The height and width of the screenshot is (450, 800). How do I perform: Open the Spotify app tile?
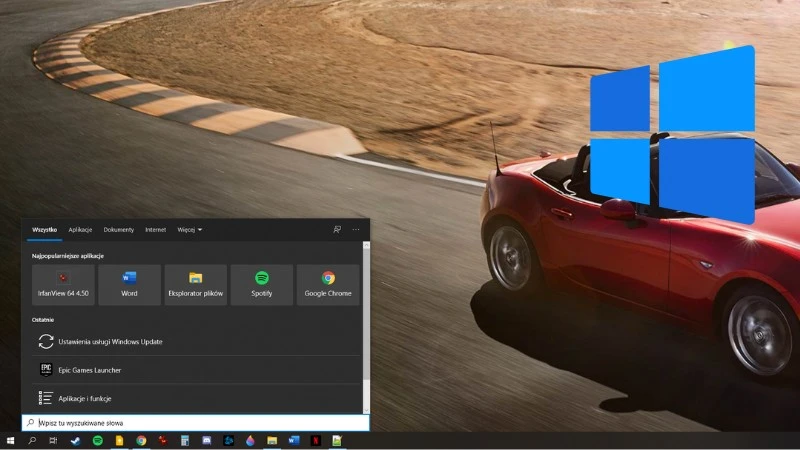tap(262, 285)
